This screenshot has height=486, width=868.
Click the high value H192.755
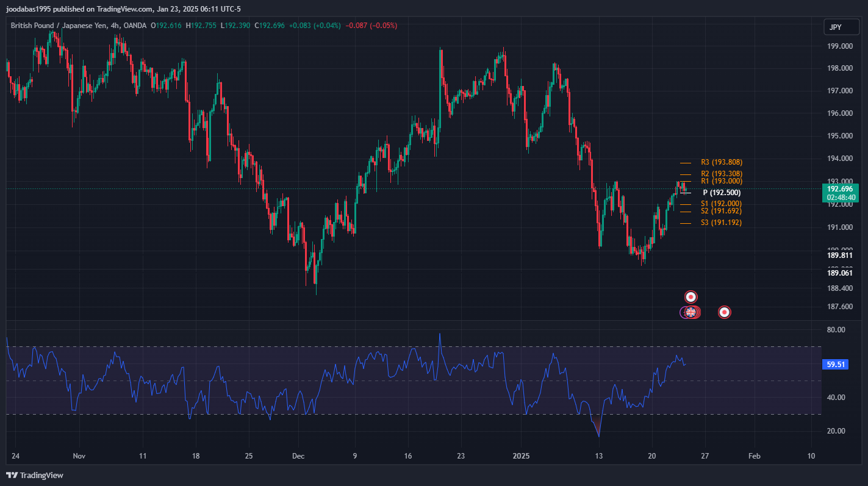point(201,26)
